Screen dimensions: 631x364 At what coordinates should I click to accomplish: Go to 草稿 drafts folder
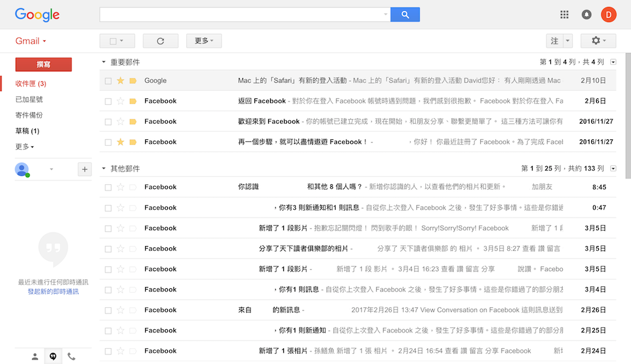pyautogui.click(x=27, y=131)
